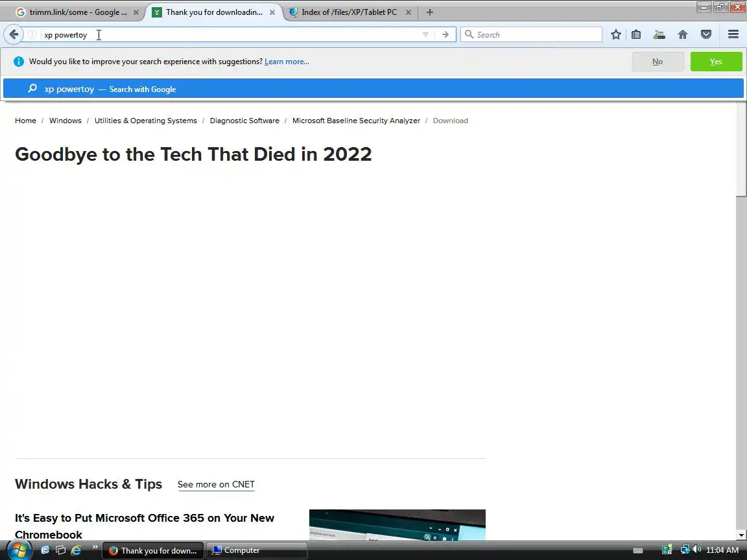This screenshot has height=560, width=747.
Task: Click the info icon in suggestions notification
Action: tap(19, 62)
